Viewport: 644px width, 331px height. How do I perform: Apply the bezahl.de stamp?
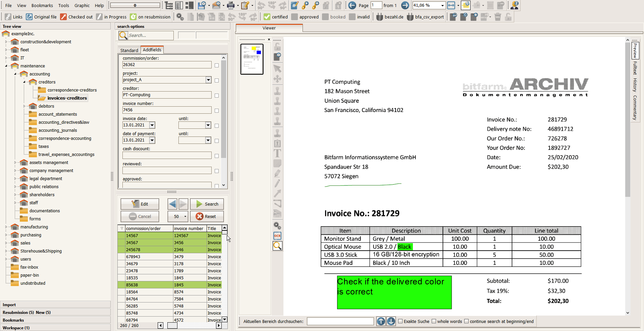pos(389,17)
